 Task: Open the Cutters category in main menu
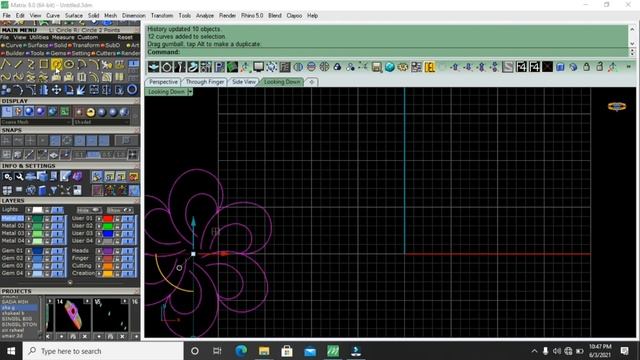click(x=104, y=53)
